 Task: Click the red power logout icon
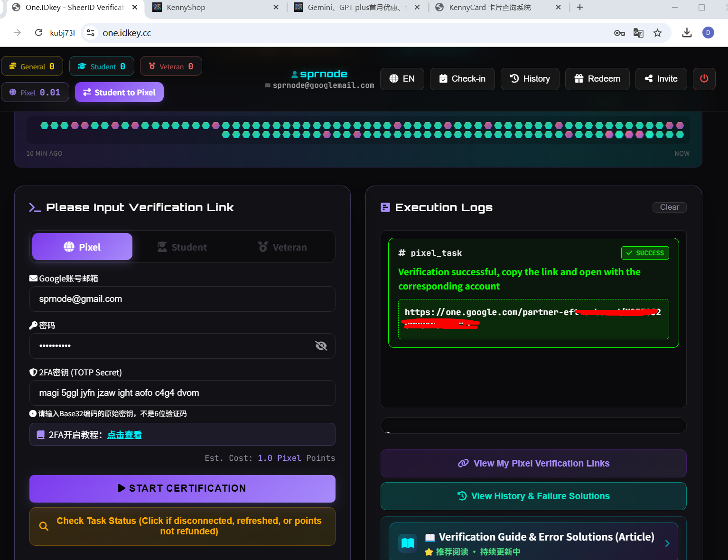click(x=704, y=79)
